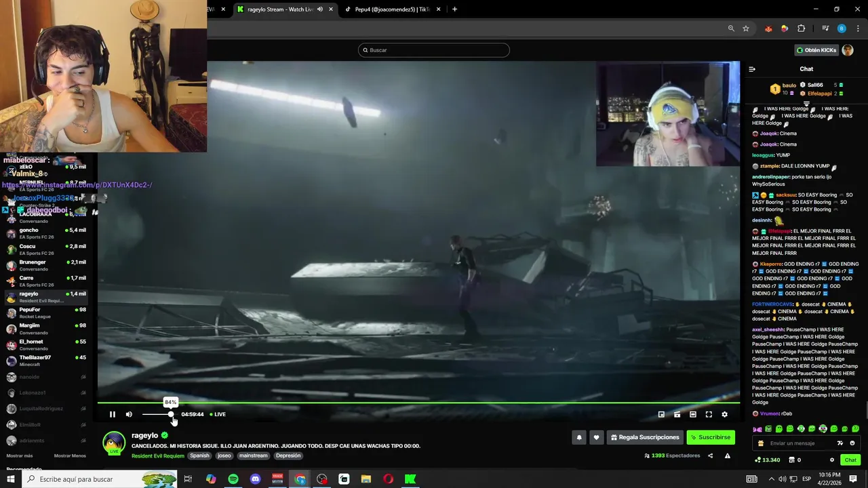Open El_hornet channel in sidebar
Viewport: 868px width, 488px height.
click(46, 344)
